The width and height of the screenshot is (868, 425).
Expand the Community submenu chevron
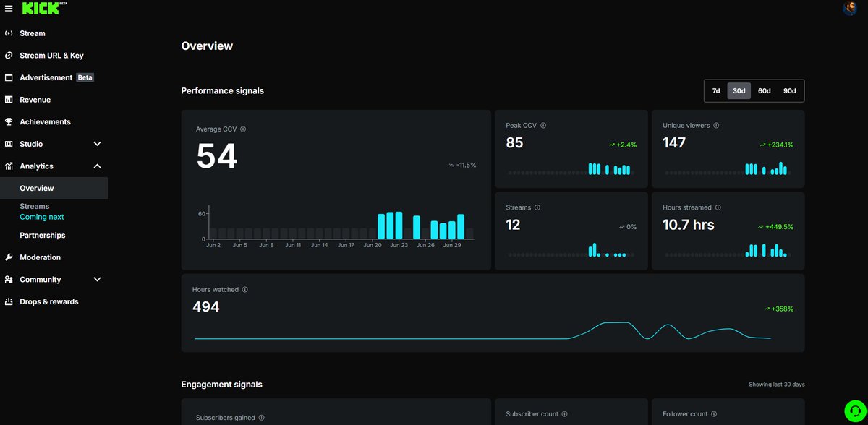[98, 280]
